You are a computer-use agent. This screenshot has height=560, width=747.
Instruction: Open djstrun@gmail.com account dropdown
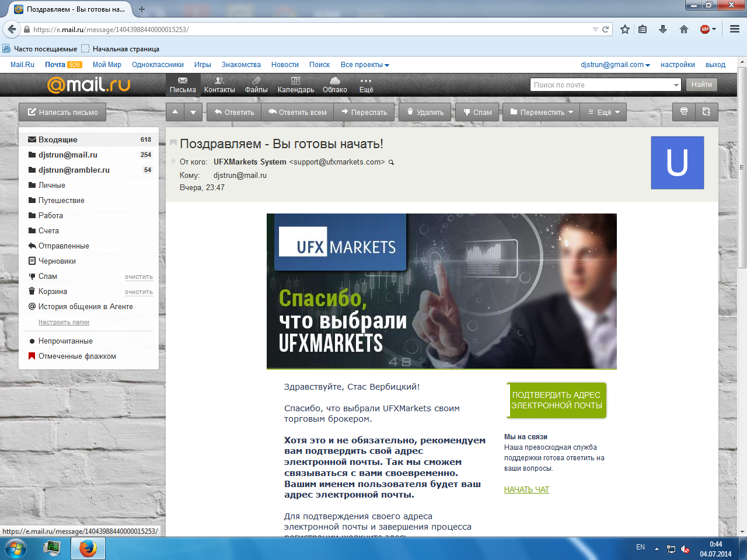click(x=615, y=65)
